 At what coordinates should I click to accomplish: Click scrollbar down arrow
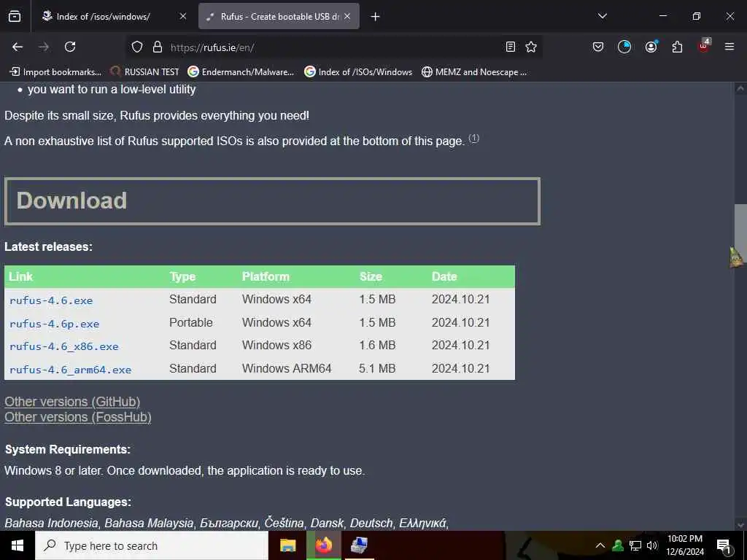pos(740,525)
